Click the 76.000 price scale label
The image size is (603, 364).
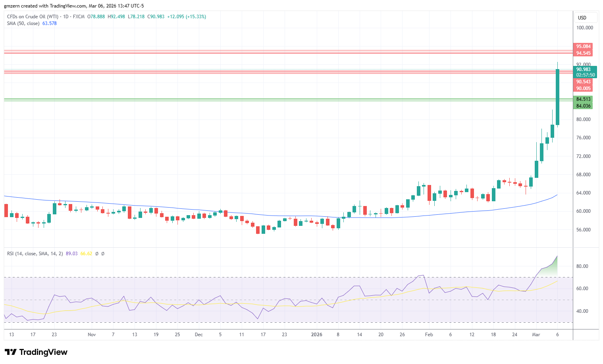coord(583,138)
